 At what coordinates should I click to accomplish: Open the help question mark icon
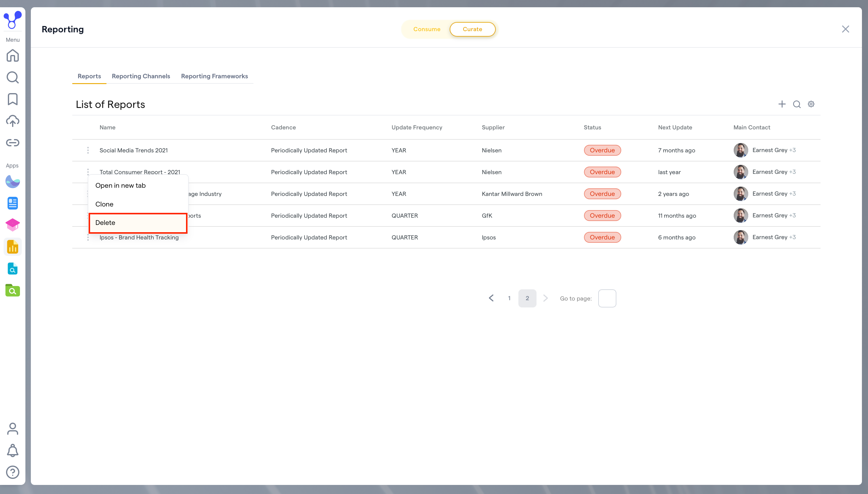click(13, 472)
